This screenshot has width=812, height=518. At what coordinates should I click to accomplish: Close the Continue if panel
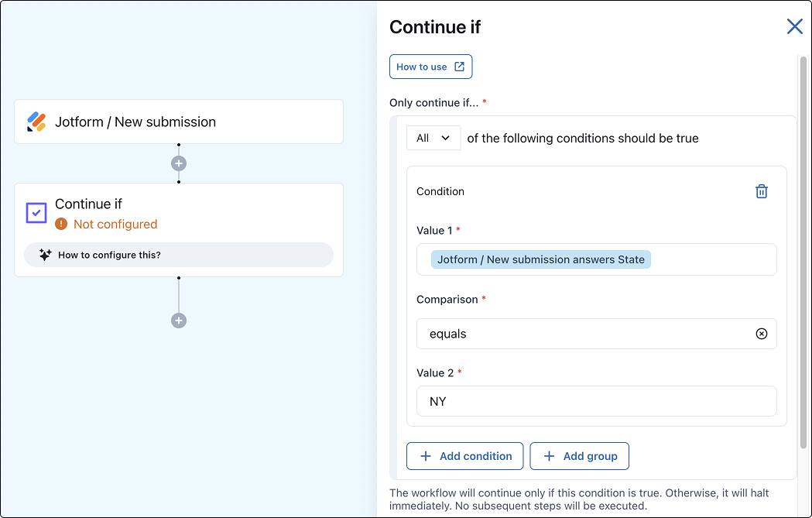pos(794,26)
